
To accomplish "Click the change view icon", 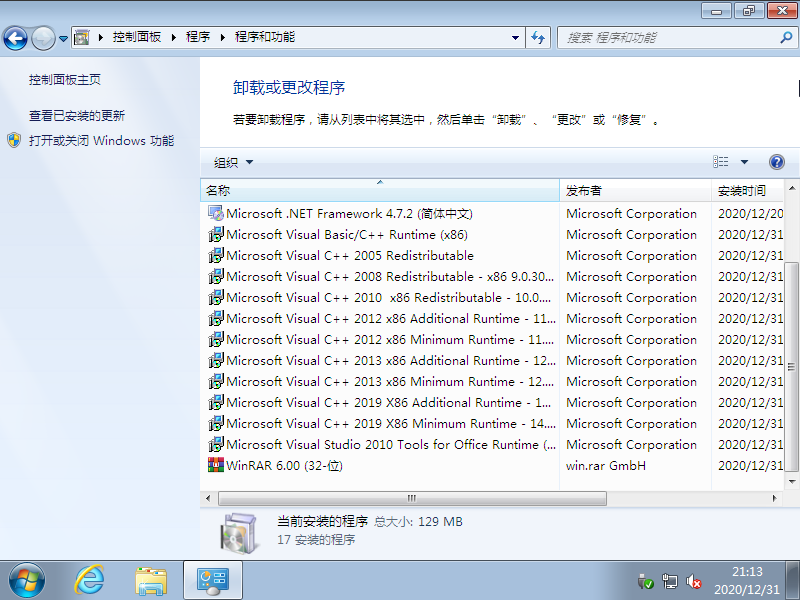I will (x=720, y=162).
